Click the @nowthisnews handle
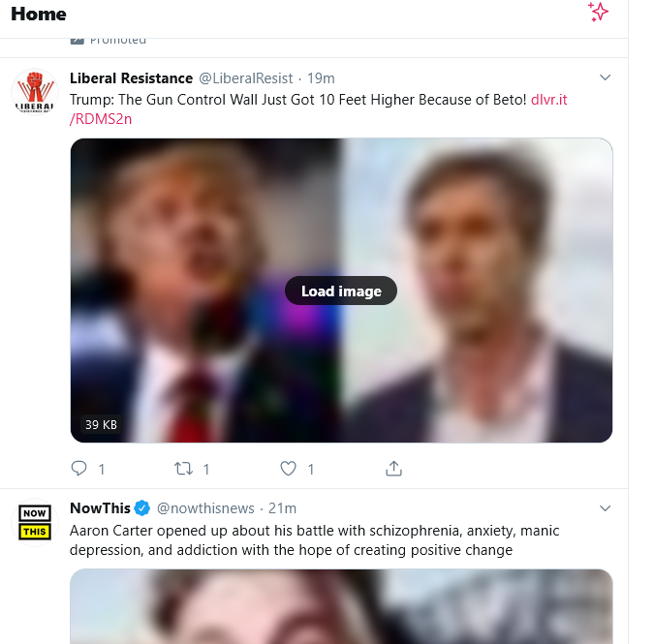This screenshot has width=655, height=644. [205, 508]
